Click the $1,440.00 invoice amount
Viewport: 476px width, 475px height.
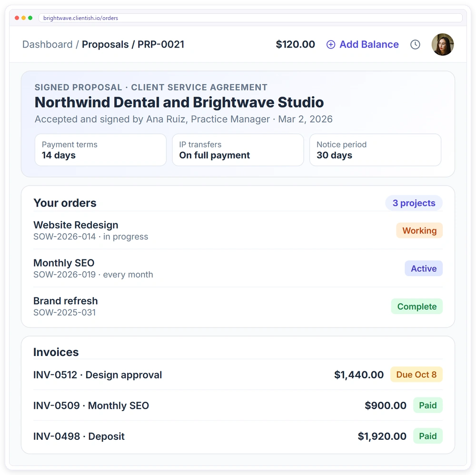click(359, 375)
